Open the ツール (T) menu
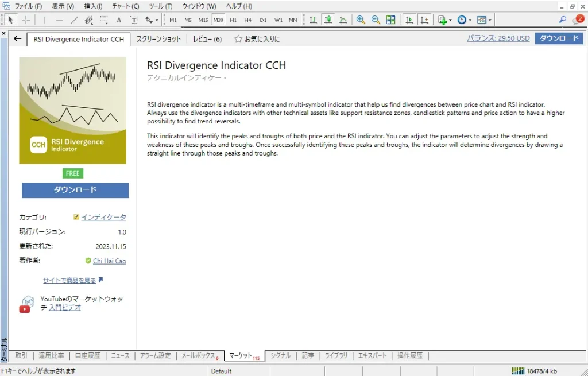Image resolution: width=588 pixels, height=376 pixels. [161, 6]
